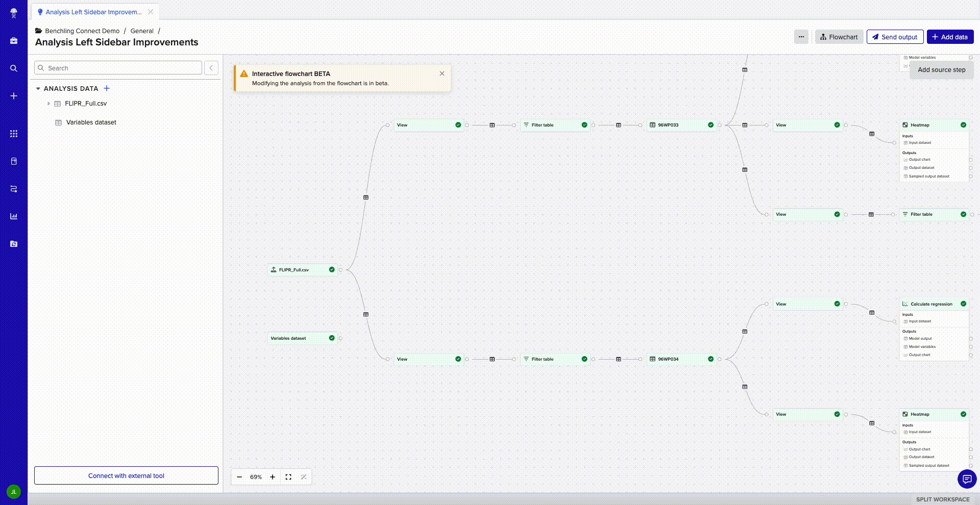
Task: Open the Benchling Connect Demo breadcrumb
Action: coord(82,31)
